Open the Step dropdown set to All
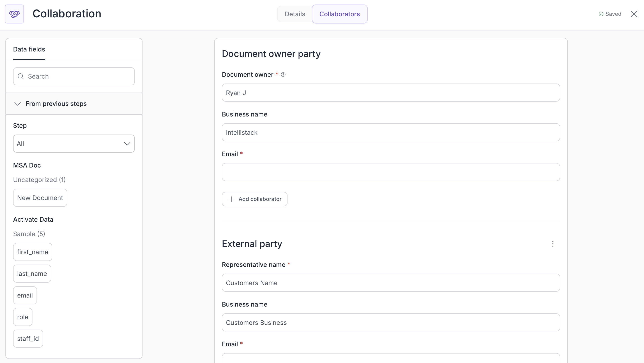Screen dimensions: 644x363 (x=74, y=144)
